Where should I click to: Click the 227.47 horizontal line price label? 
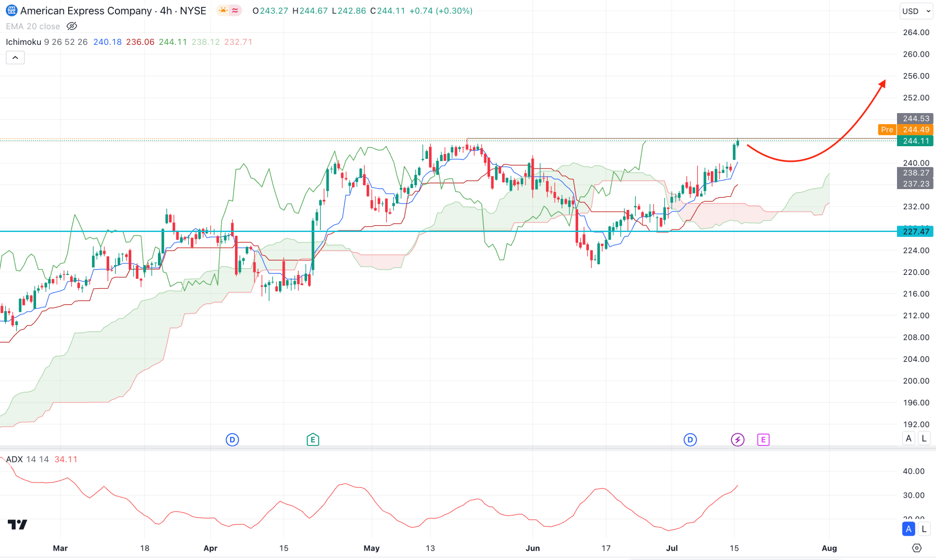(x=916, y=232)
